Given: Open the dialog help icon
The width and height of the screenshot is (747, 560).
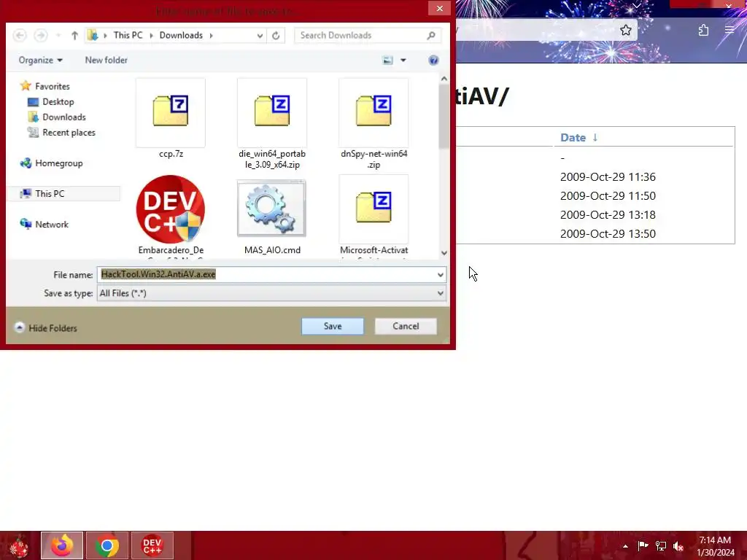Looking at the screenshot, I should 433,60.
